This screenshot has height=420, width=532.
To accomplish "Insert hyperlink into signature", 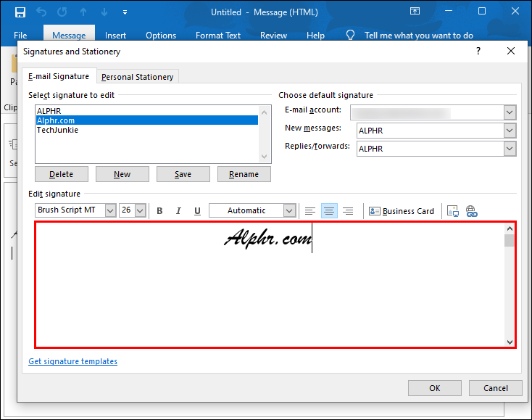I will 471,211.
